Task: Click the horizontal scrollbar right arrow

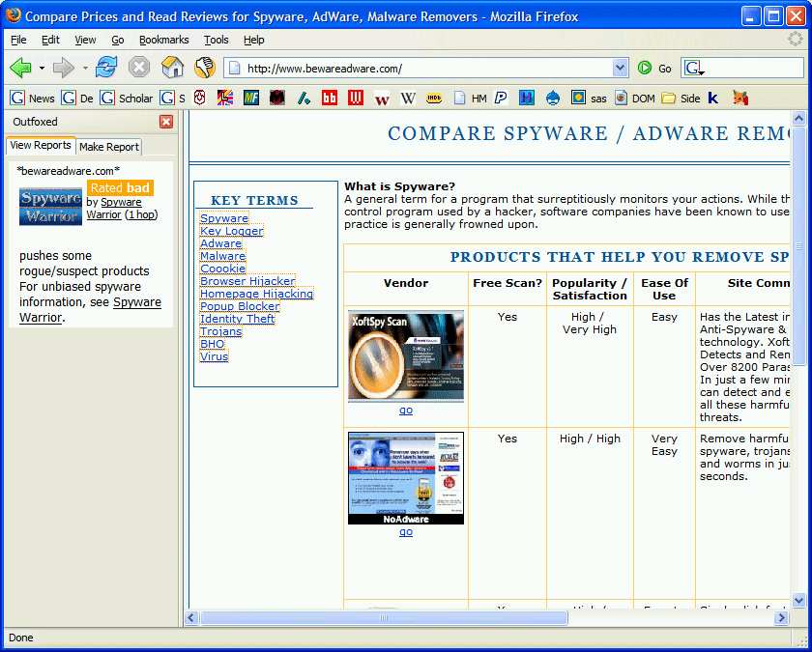Action: pos(781,617)
